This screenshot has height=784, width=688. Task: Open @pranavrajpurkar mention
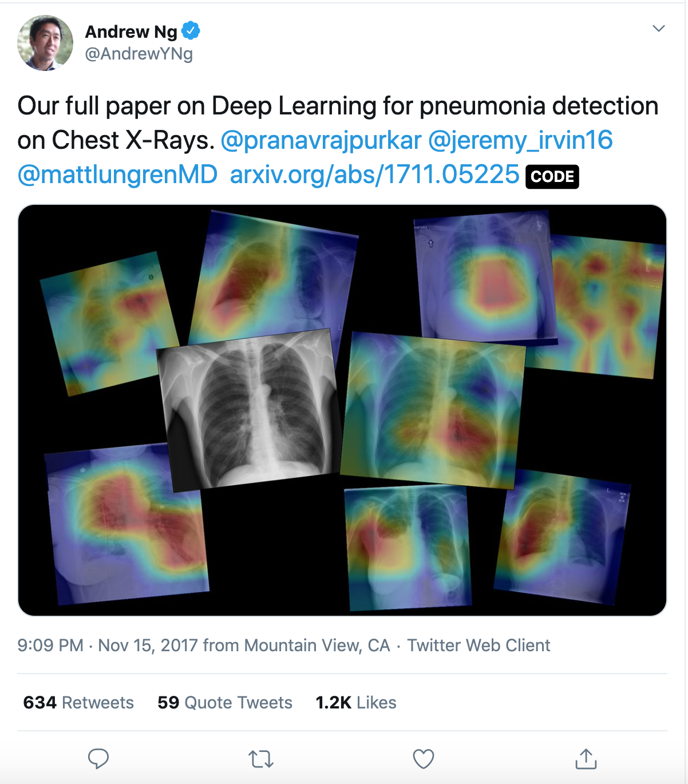321,141
